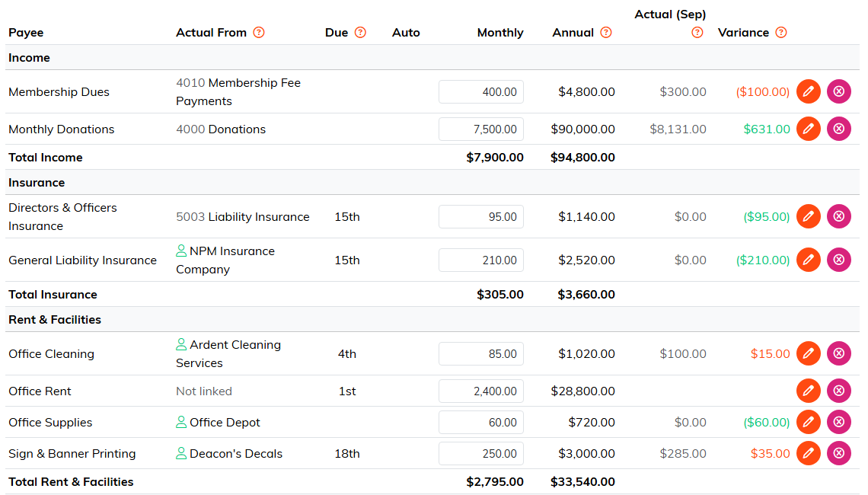This screenshot has height=495, width=868.
Task: Click the ($100.00) variance value
Action: point(762,92)
